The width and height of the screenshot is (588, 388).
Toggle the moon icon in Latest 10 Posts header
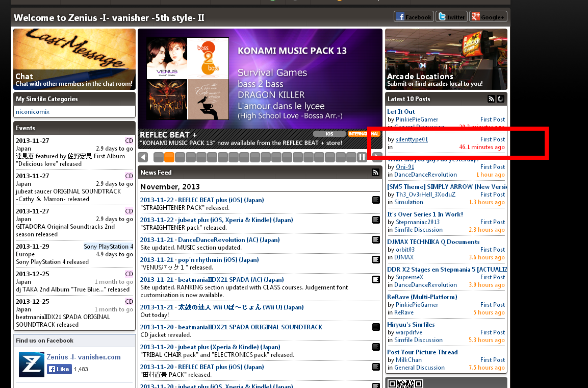pos(500,99)
